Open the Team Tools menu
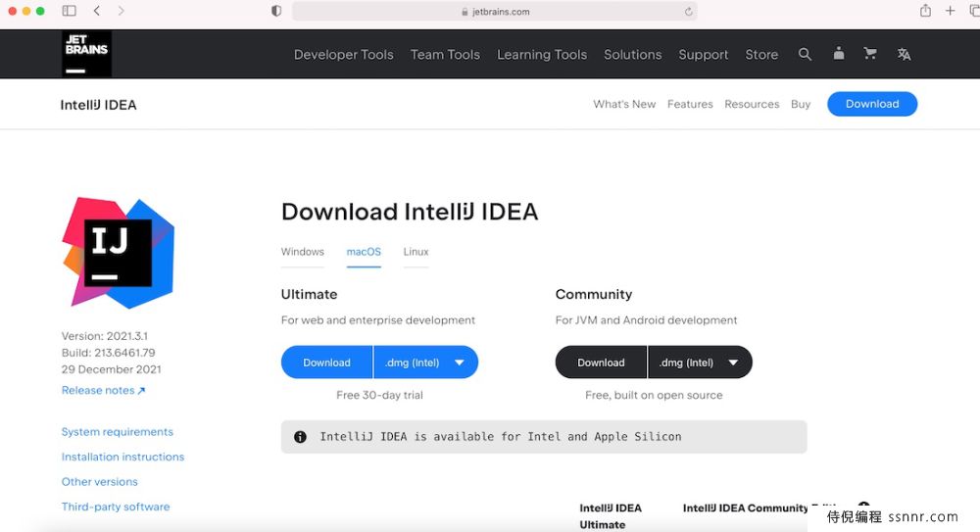The height and width of the screenshot is (532, 980). click(445, 55)
